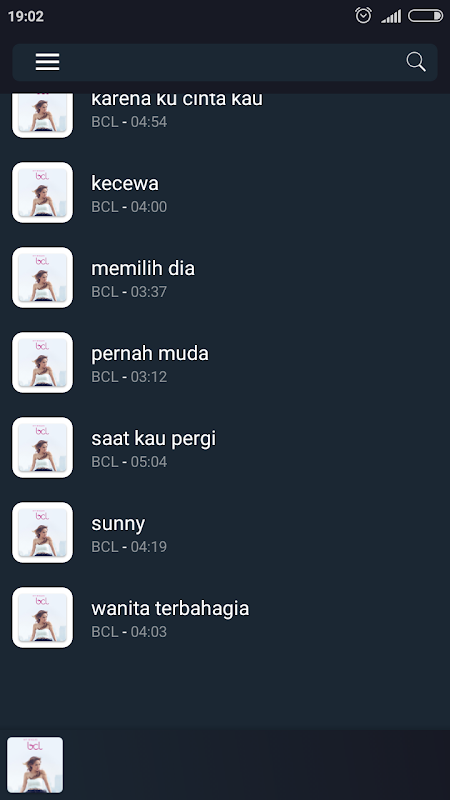Select the pernah muda track
The width and height of the screenshot is (450, 800).
point(225,363)
